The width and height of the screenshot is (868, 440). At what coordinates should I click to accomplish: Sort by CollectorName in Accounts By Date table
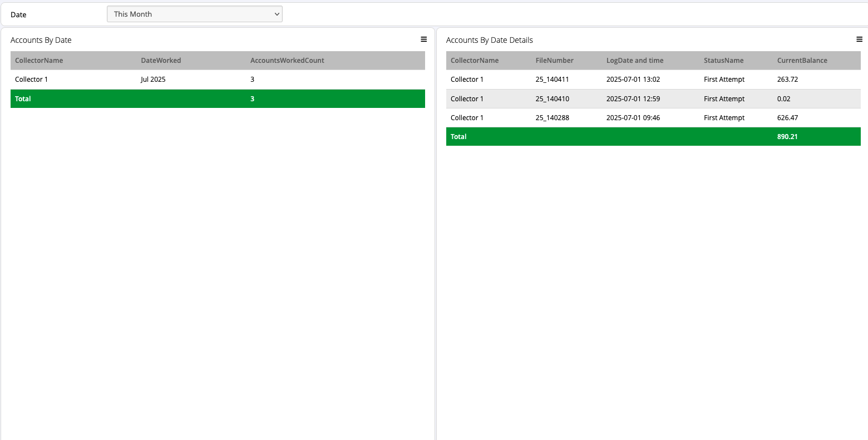pyautogui.click(x=39, y=61)
